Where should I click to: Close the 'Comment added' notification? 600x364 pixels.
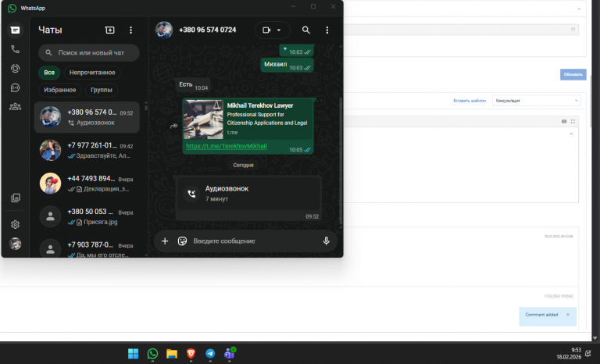[x=568, y=315]
